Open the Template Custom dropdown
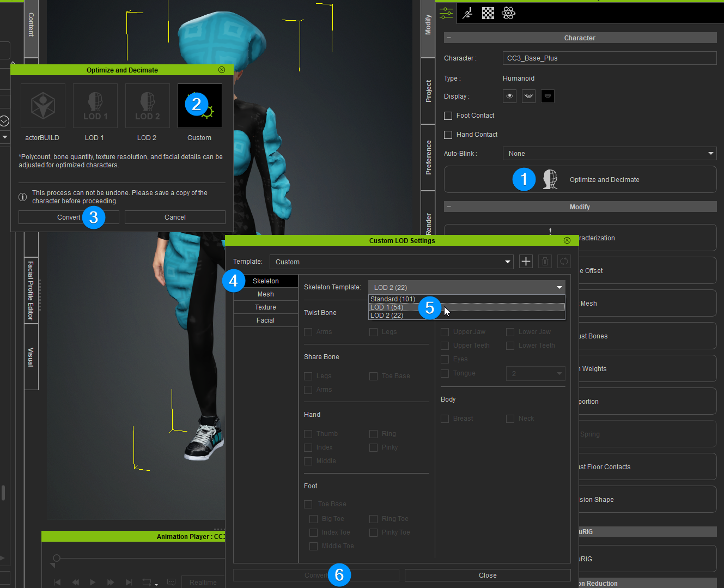The width and height of the screenshot is (724, 588). click(x=391, y=262)
